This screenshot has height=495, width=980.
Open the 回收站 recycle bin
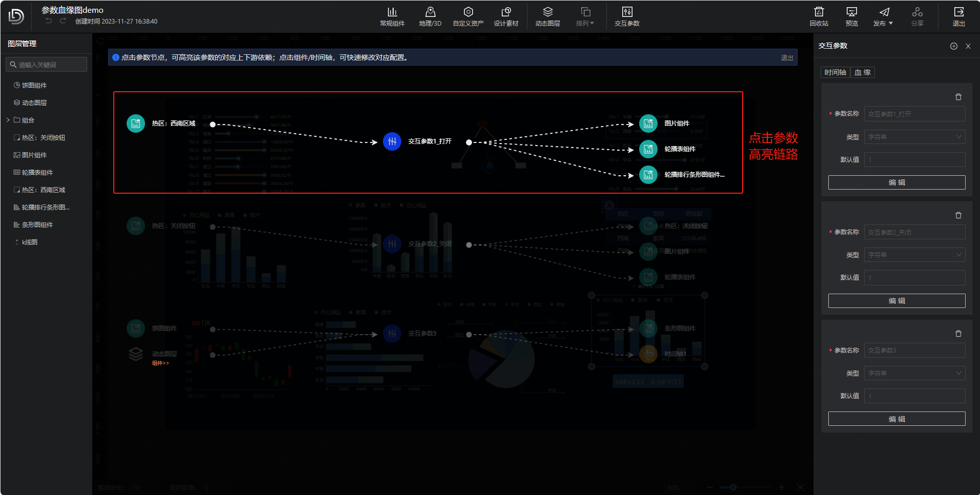[819, 16]
